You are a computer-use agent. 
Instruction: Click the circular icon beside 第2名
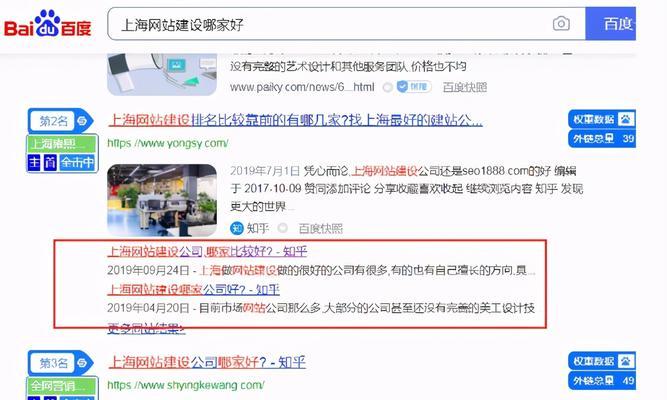[83, 121]
